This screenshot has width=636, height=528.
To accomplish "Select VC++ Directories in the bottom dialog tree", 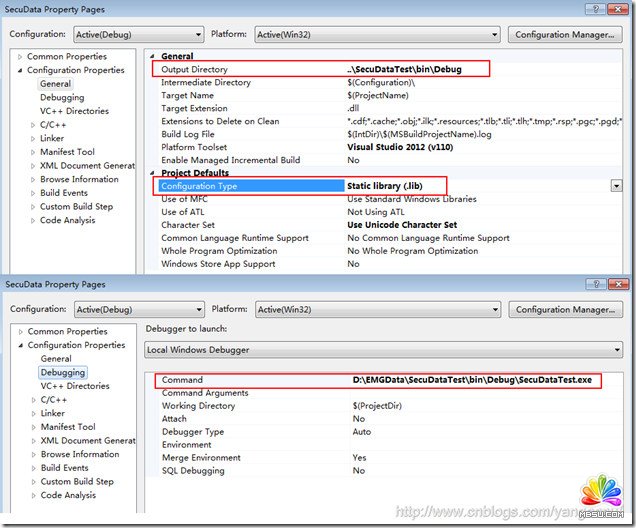I will coord(75,385).
